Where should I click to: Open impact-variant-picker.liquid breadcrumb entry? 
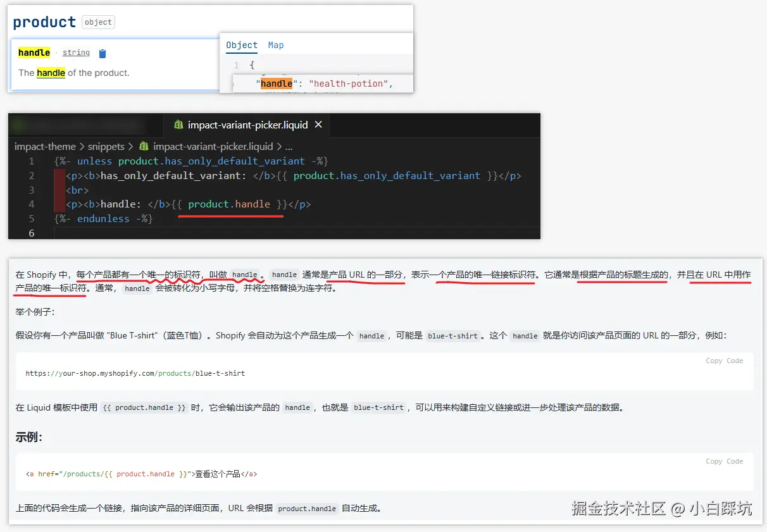(213, 146)
